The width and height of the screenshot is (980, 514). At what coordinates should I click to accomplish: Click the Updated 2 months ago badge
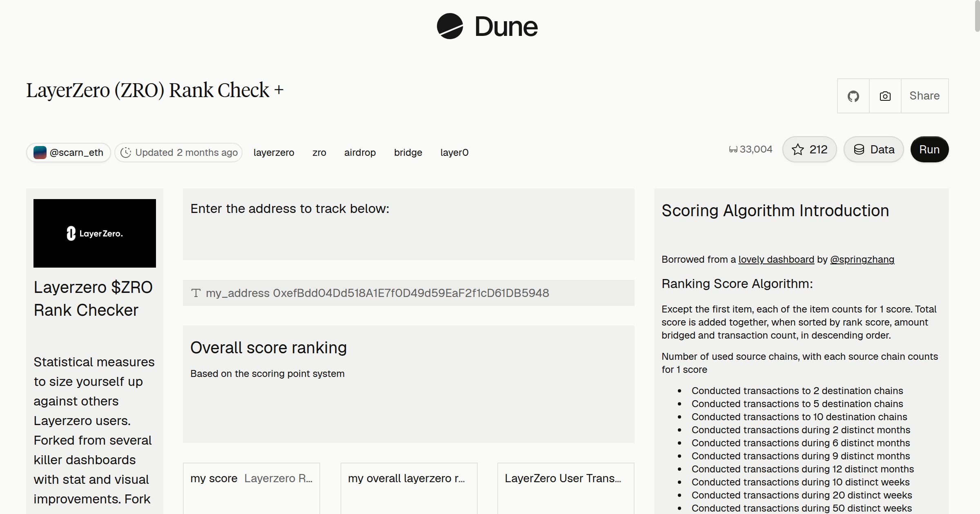[178, 153]
